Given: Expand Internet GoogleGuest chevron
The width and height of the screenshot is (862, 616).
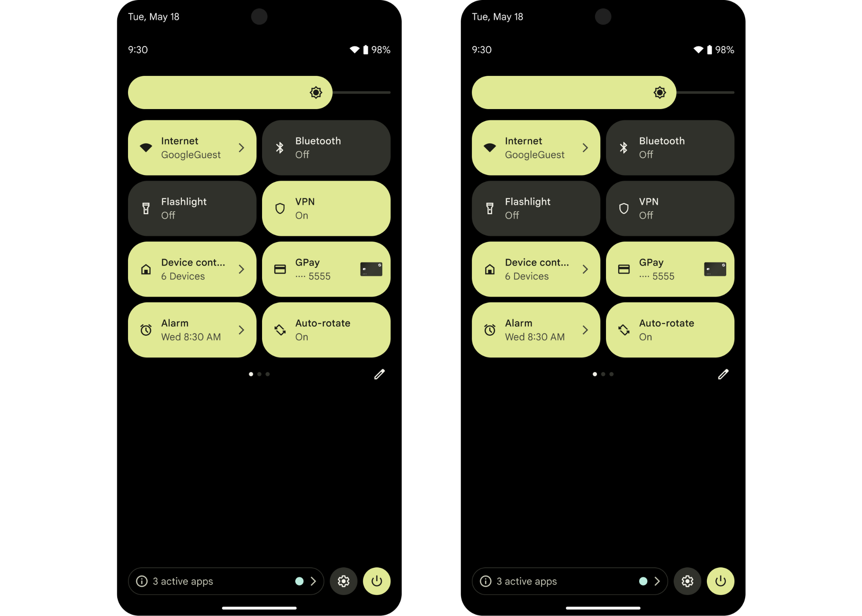Looking at the screenshot, I should click(x=241, y=147).
